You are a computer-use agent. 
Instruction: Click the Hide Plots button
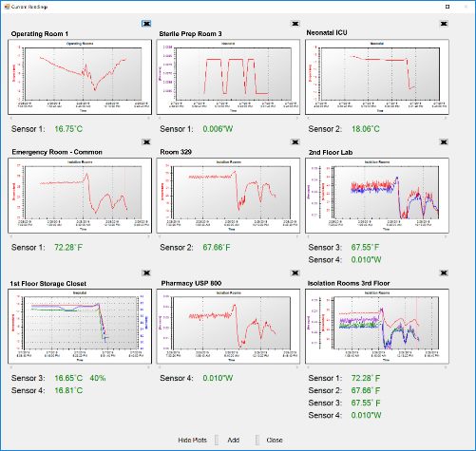click(x=192, y=440)
